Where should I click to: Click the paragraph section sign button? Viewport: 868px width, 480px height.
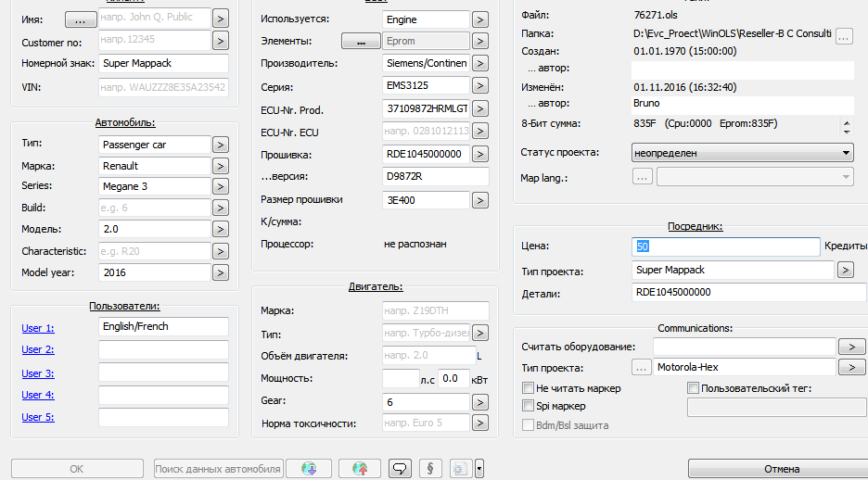(x=429, y=469)
